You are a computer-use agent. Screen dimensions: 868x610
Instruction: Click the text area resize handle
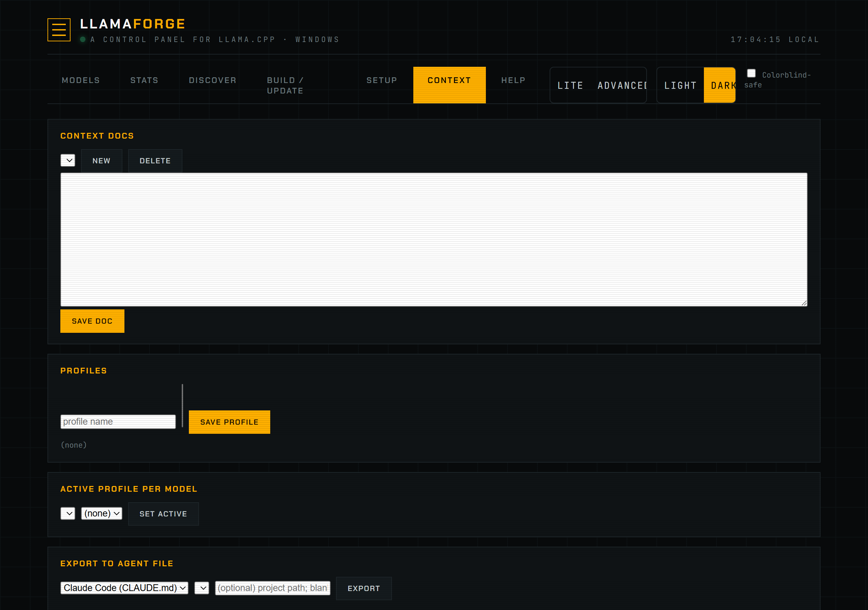click(x=804, y=303)
